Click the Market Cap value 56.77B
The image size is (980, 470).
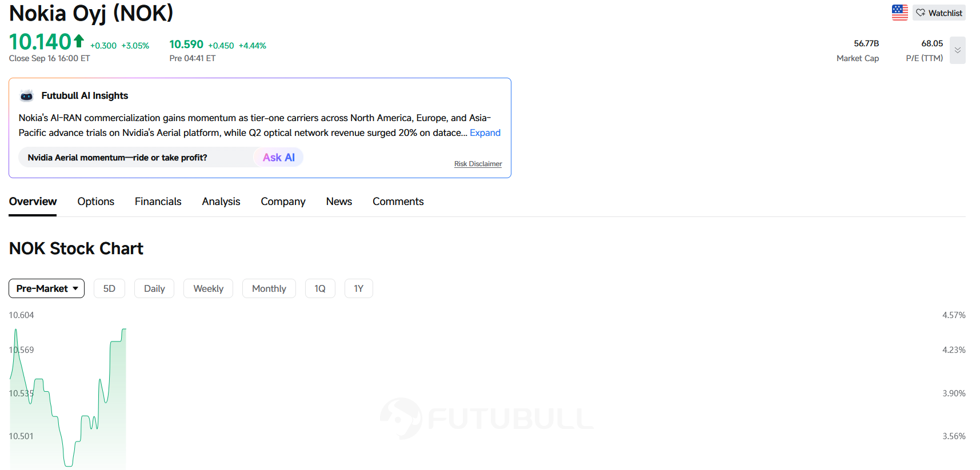866,43
